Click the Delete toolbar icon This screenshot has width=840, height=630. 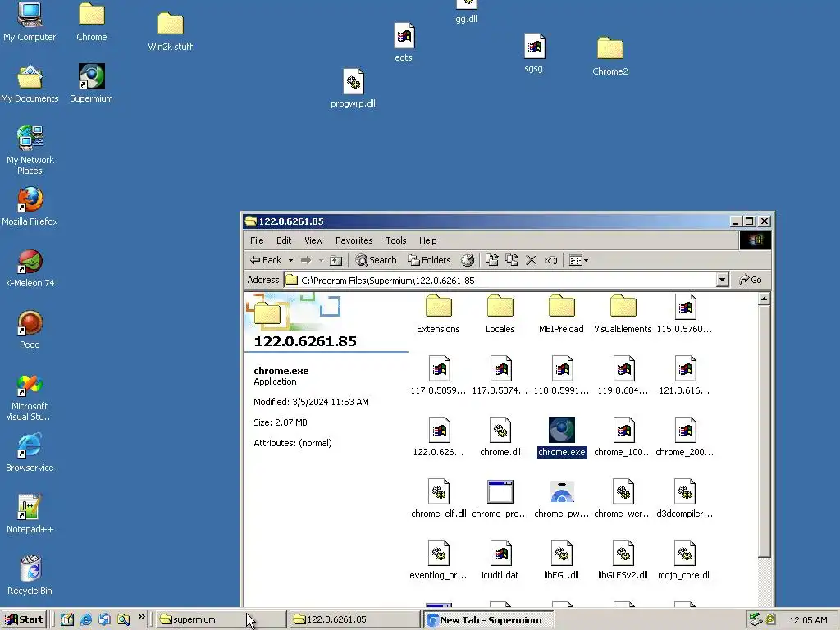pos(531,260)
